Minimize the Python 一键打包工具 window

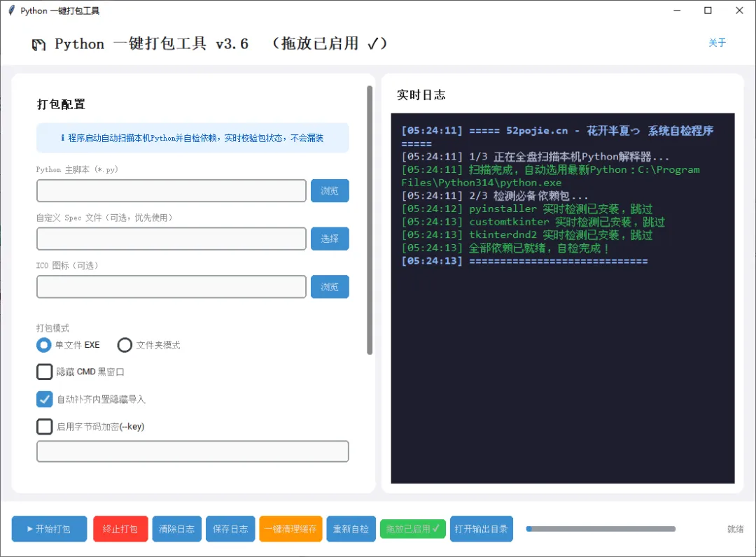click(677, 10)
